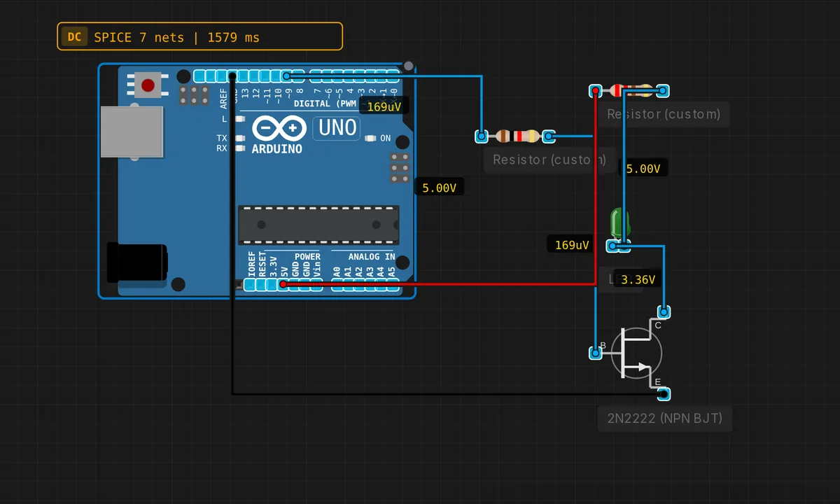This screenshot has height=504, width=840.
Task: Click the 5V power pin endpoint
Action: point(283,284)
